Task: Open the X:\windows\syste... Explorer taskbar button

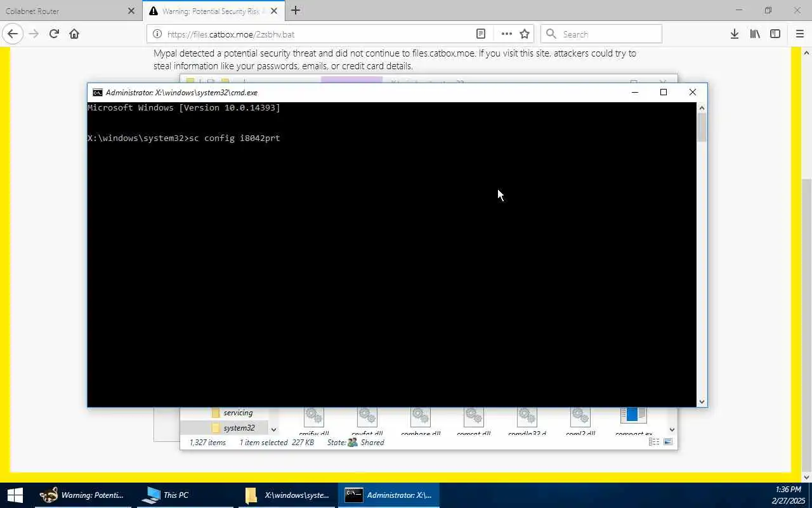Action: click(x=287, y=495)
